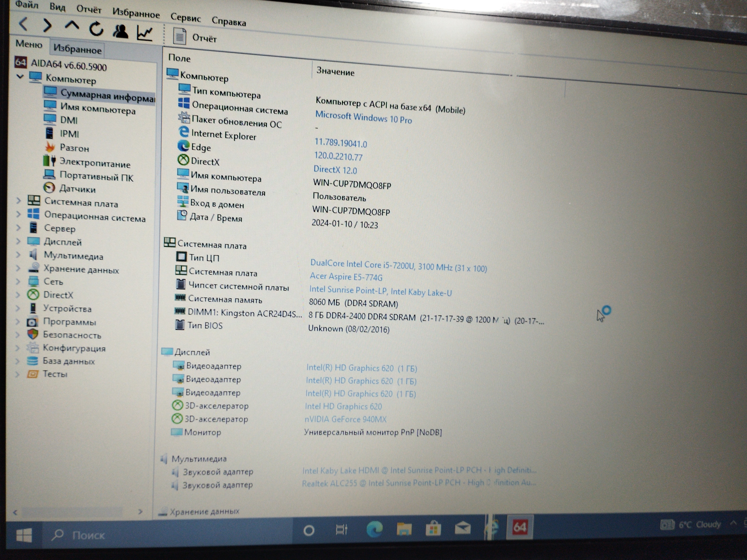Viewport: 747px width, 560px height.
Task: Open the Mail app from taskbar
Action: click(x=463, y=528)
